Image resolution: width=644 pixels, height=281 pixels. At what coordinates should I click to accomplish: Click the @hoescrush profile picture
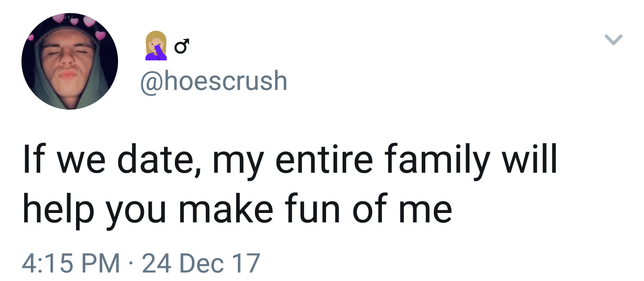click(x=70, y=61)
